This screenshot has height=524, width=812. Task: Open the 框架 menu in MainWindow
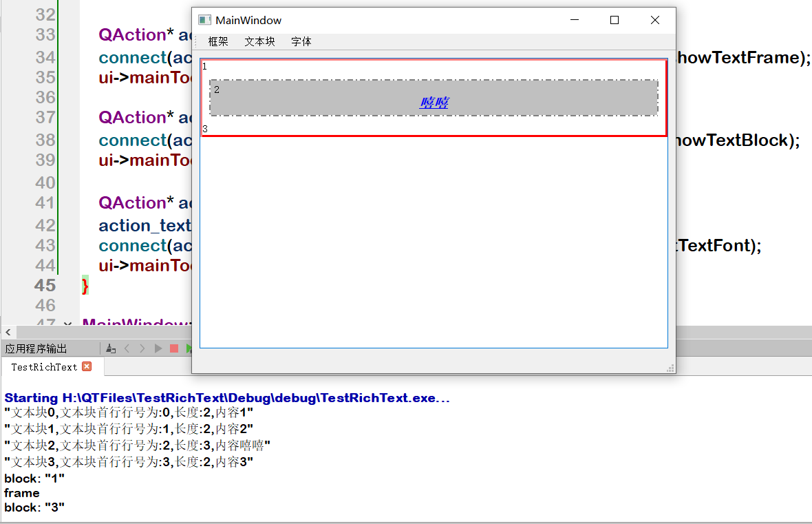coord(218,41)
